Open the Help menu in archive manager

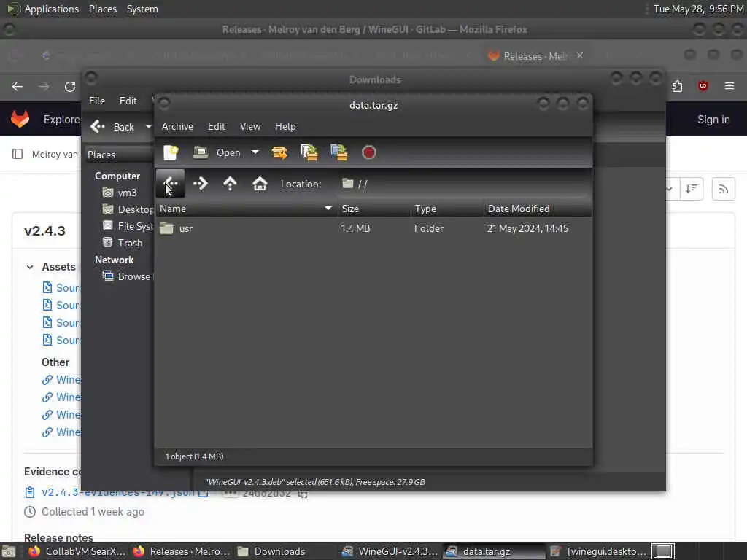(285, 127)
